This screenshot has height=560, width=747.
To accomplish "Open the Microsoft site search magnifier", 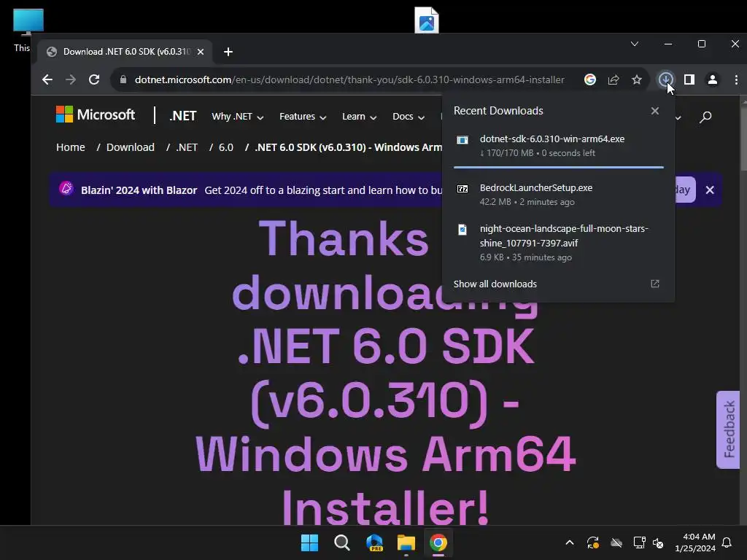I will pos(705,117).
